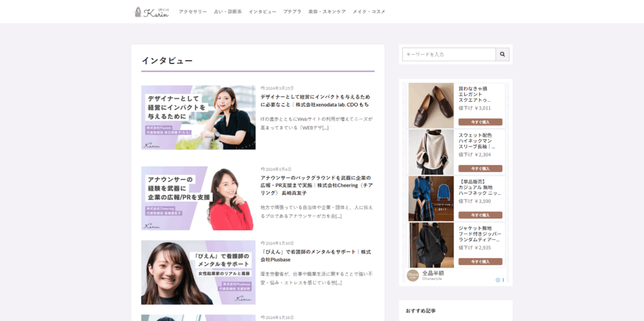The width and height of the screenshot is (644, 321).
Task: Click the keyword search input field
Action: tap(448, 55)
